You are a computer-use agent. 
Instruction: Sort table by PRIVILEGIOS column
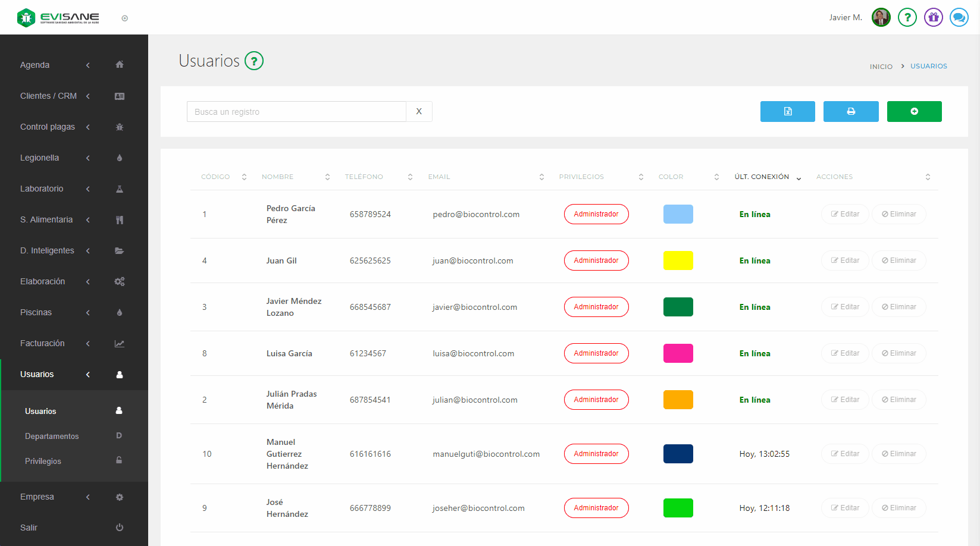[601, 177]
